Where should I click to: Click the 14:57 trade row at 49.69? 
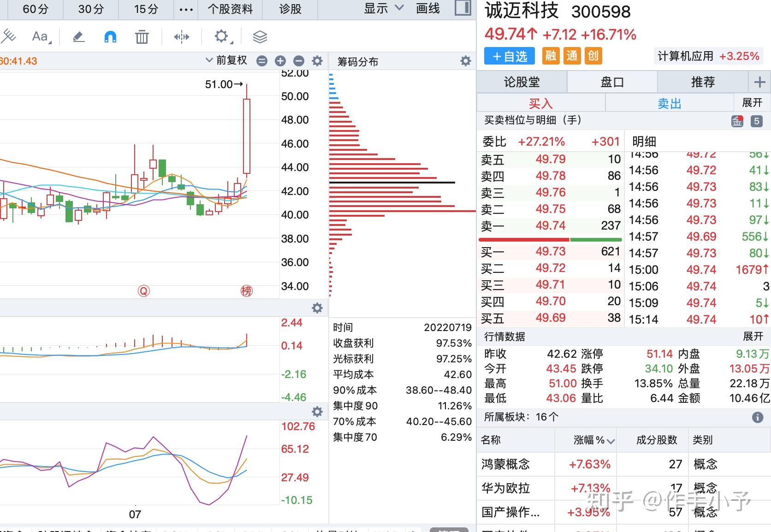[x=699, y=237]
